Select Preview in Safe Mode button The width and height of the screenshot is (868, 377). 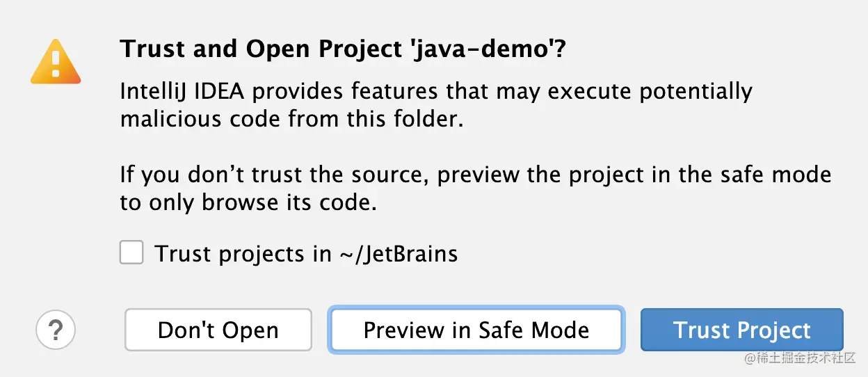click(476, 330)
